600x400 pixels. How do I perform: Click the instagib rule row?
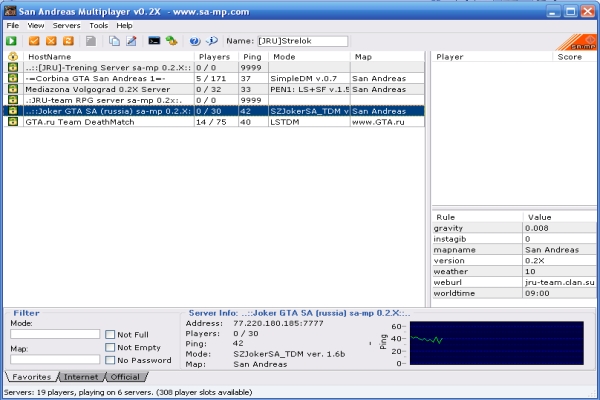(514, 239)
